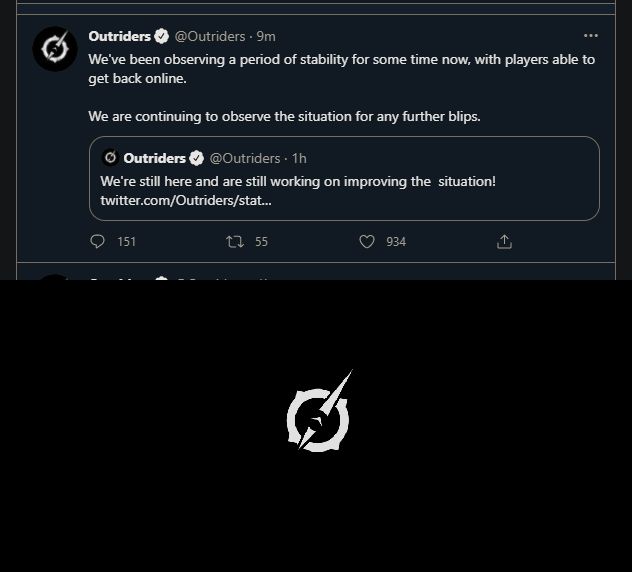The height and width of the screenshot is (572, 632).
Task: Click the 55 retweets count
Action: coord(261,241)
